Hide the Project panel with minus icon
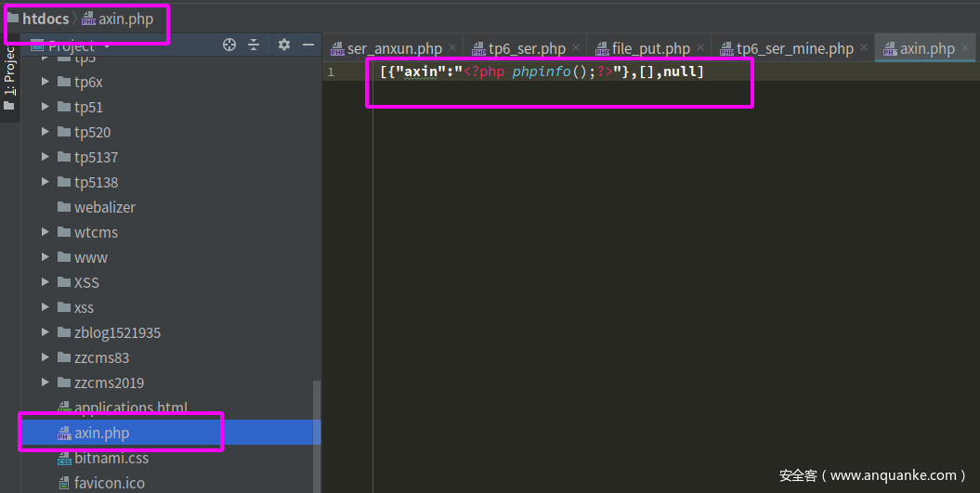The image size is (980, 493). 308,45
